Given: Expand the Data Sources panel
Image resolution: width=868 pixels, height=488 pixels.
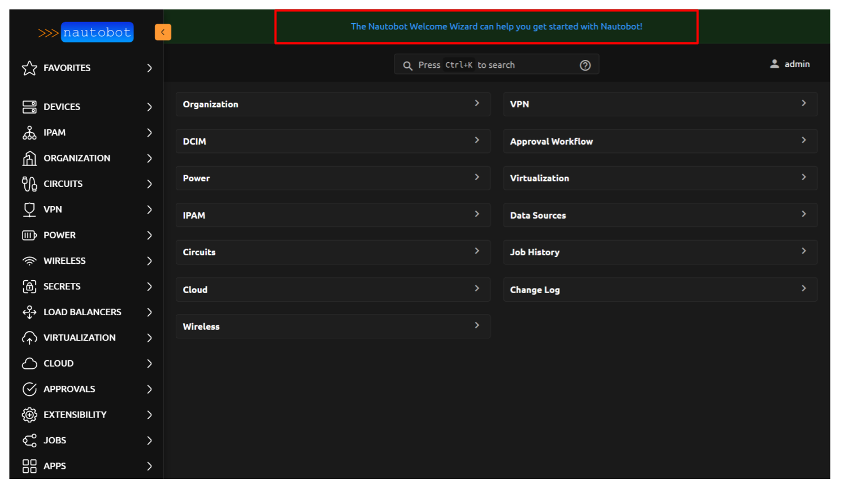Looking at the screenshot, I should [x=804, y=214].
